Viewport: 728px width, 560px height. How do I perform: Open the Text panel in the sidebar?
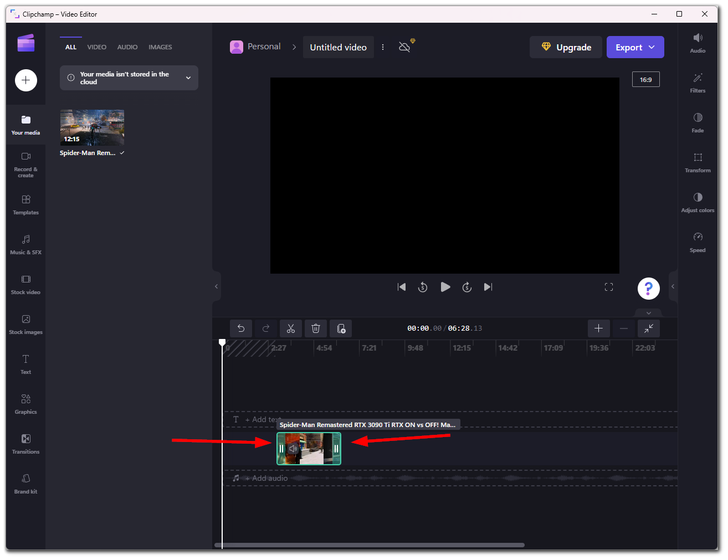point(25,364)
